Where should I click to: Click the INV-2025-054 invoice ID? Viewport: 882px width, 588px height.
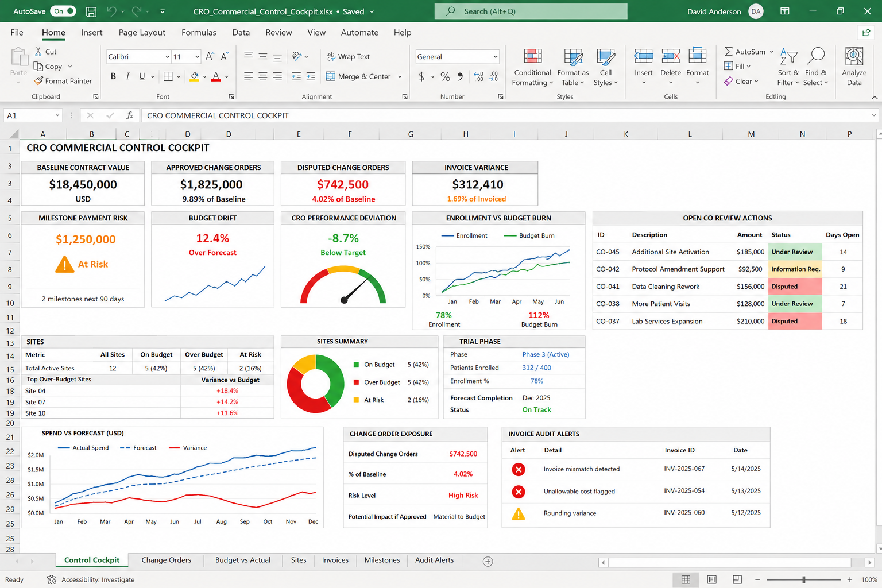coord(684,491)
